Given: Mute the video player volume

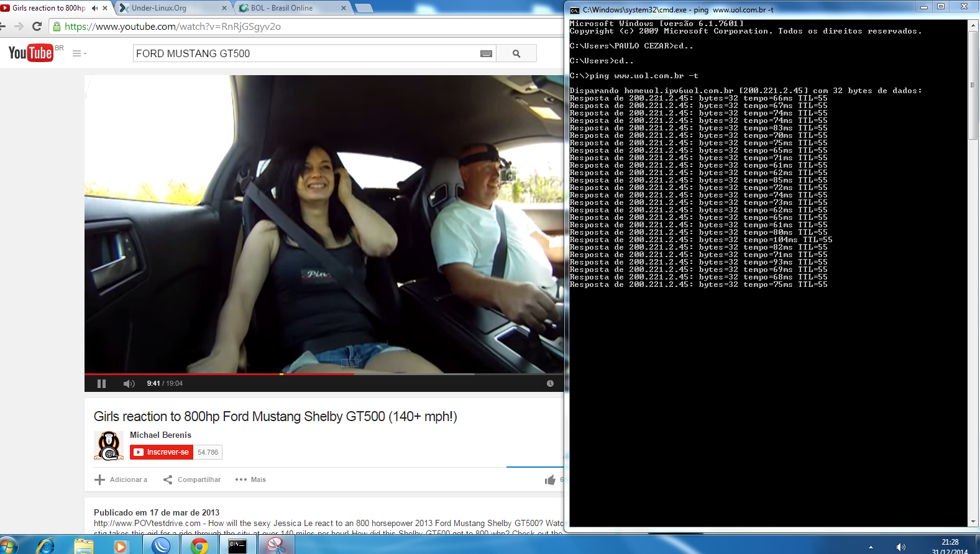Looking at the screenshot, I should point(129,384).
